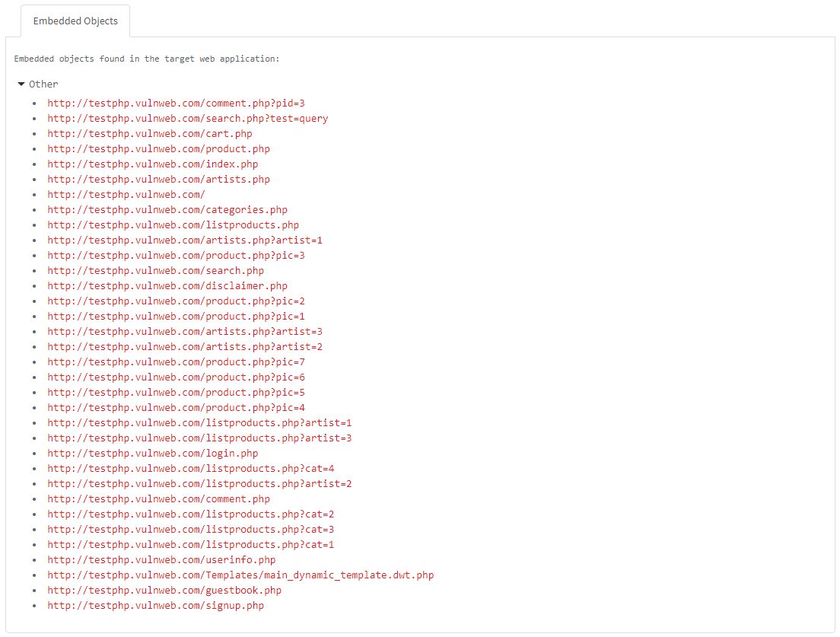
Task: Follow the listproducts.php?artist=3 link
Action: [199, 438]
